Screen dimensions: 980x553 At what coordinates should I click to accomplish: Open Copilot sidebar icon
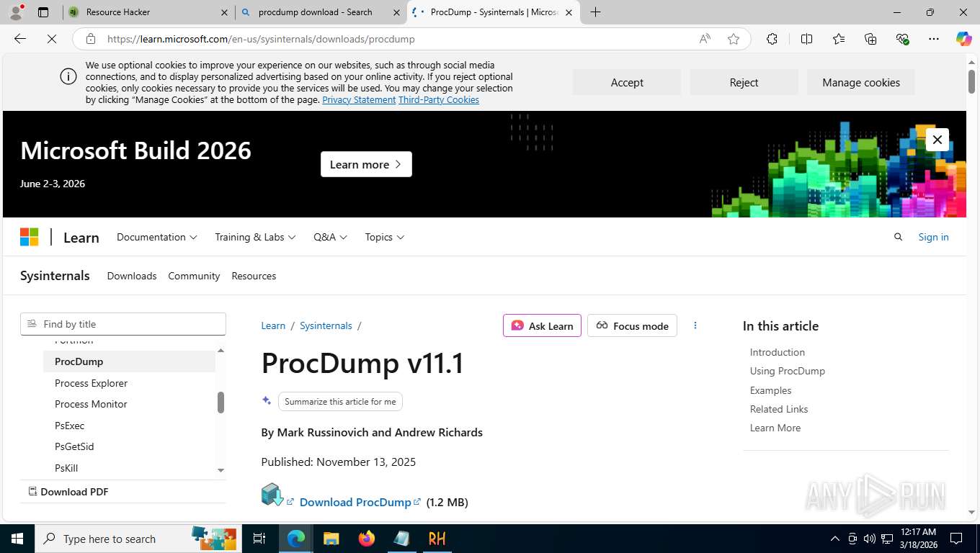pyautogui.click(x=963, y=39)
